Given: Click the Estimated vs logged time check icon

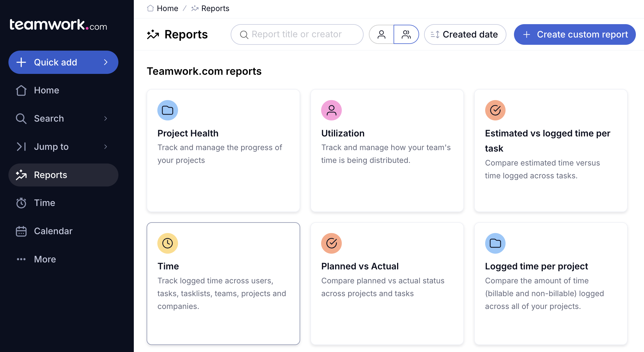Looking at the screenshot, I should pyautogui.click(x=495, y=110).
